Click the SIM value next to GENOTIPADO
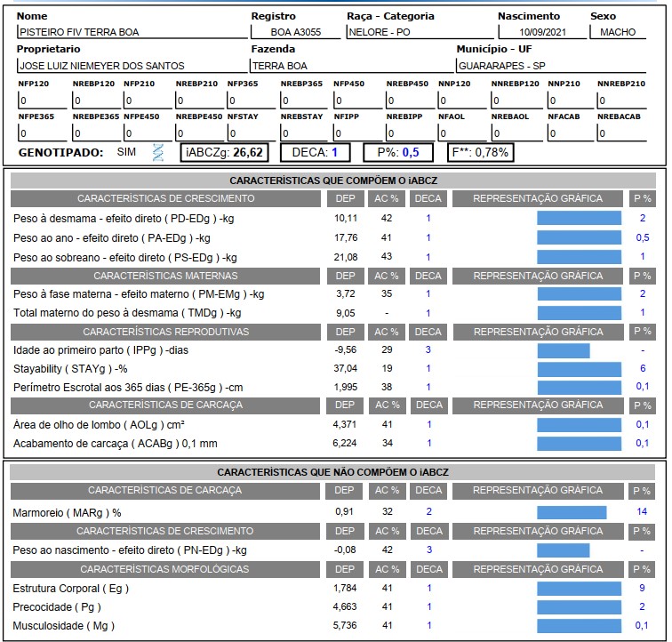The height and width of the screenshot is (642, 672). (x=126, y=152)
